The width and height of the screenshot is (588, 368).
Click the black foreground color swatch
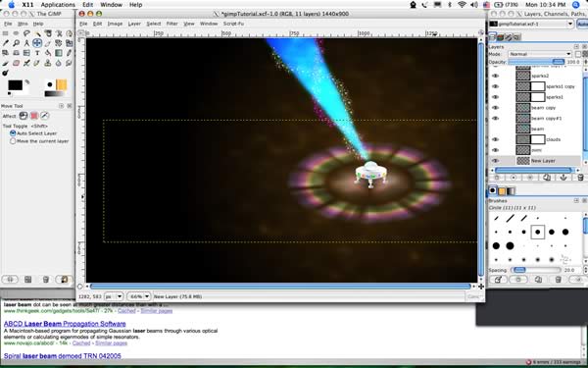point(15,85)
